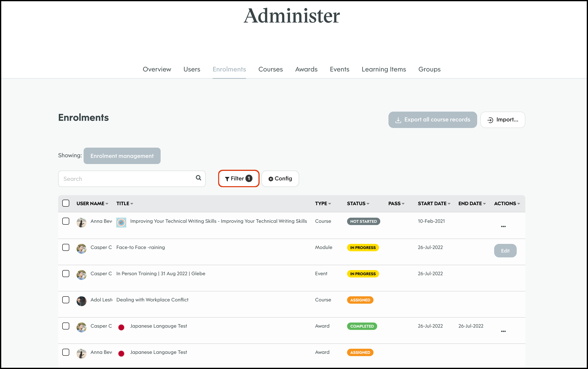Viewport: 588px width, 369px height.
Task: Click three-dot actions for Anna's Technical Writing row
Action: [x=503, y=226]
